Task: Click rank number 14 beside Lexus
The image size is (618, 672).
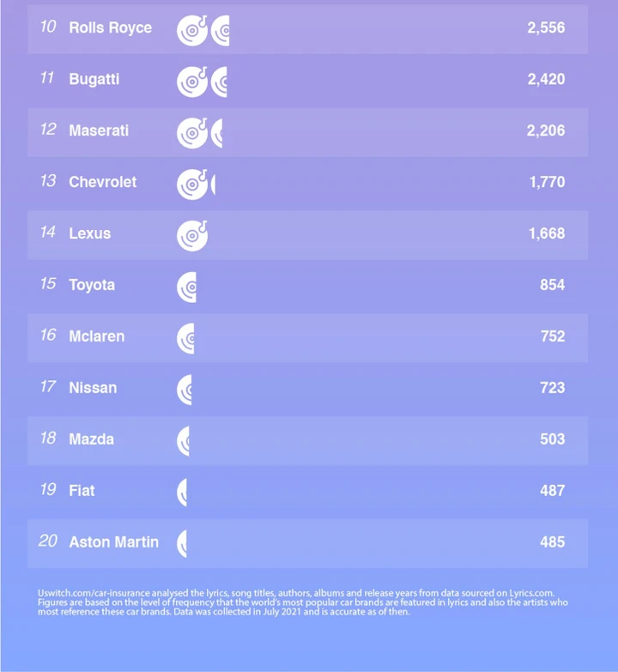Action: click(48, 233)
